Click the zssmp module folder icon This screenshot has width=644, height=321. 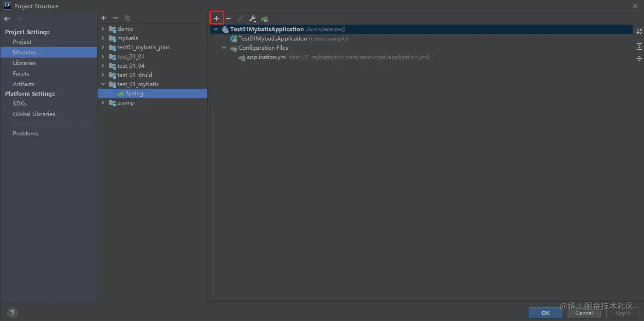pyautogui.click(x=112, y=103)
